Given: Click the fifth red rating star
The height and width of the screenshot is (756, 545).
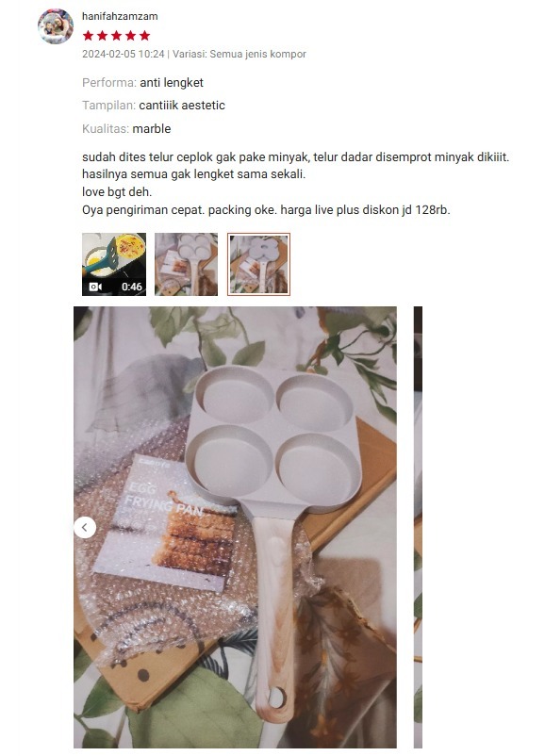Looking at the screenshot, I should (x=144, y=36).
